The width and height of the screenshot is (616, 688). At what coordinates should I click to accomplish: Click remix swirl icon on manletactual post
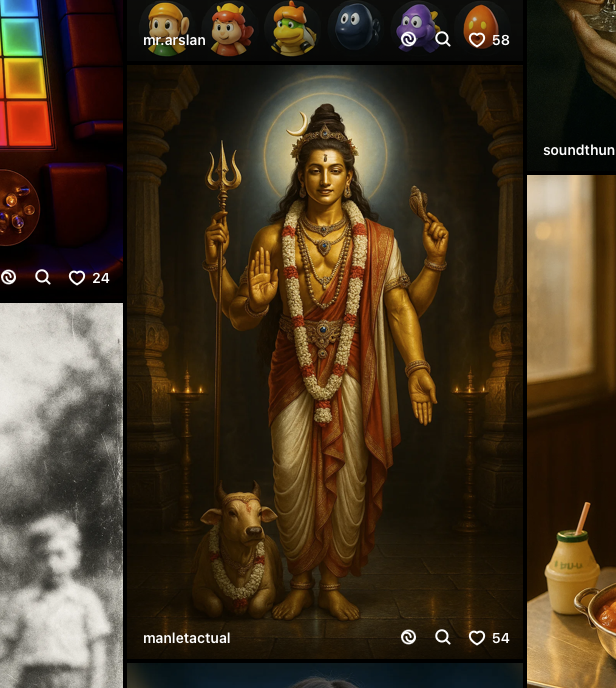[408, 637]
